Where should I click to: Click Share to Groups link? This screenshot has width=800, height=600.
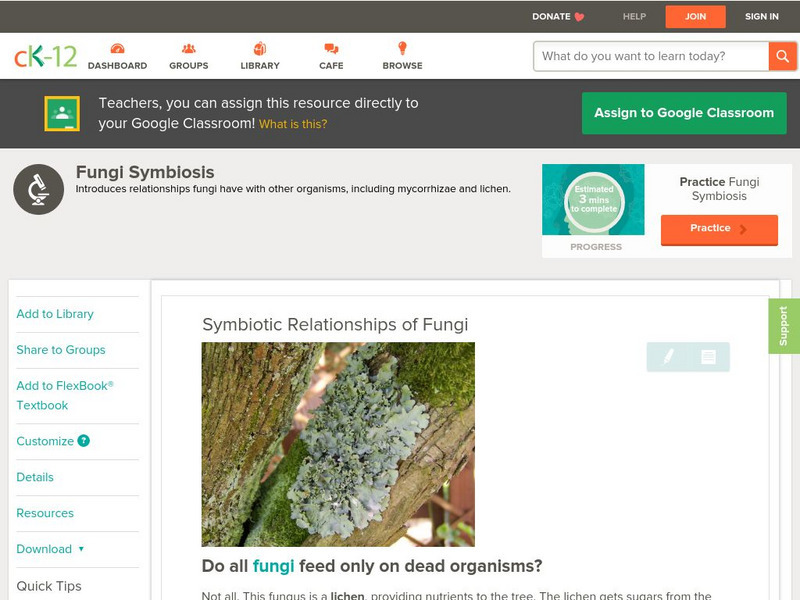pos(61,349)
